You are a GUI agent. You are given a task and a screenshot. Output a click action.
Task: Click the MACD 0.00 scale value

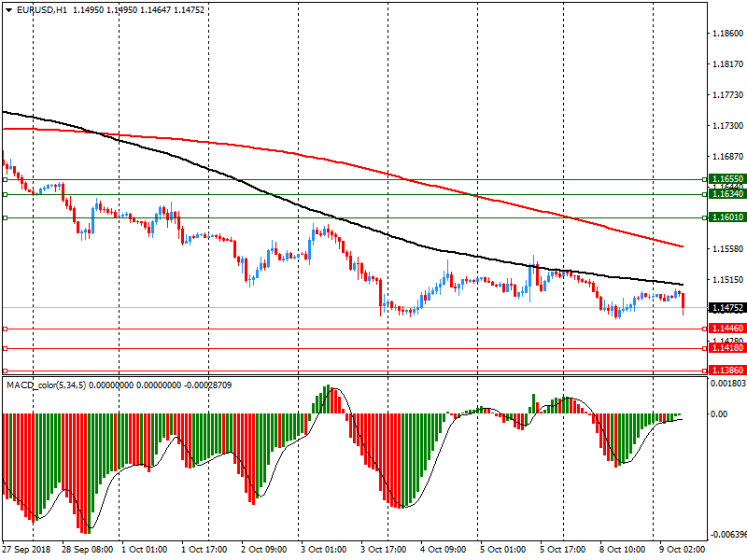tap(719, 413)
